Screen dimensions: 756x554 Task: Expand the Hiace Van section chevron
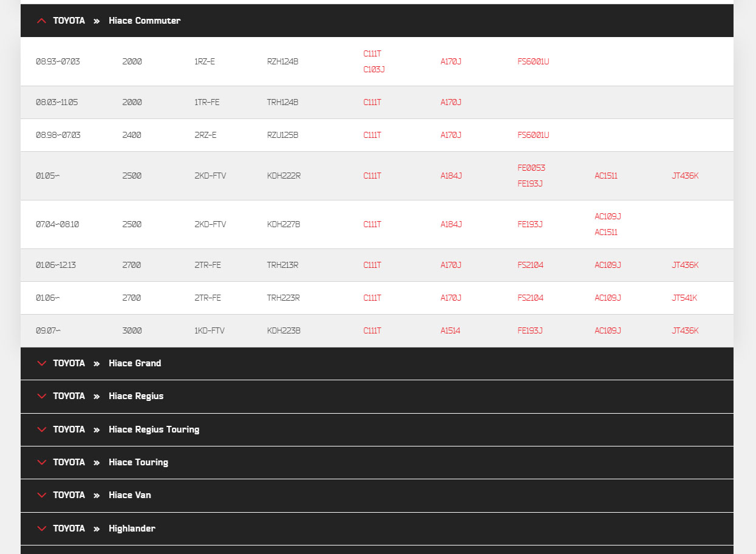pos(41,495)
